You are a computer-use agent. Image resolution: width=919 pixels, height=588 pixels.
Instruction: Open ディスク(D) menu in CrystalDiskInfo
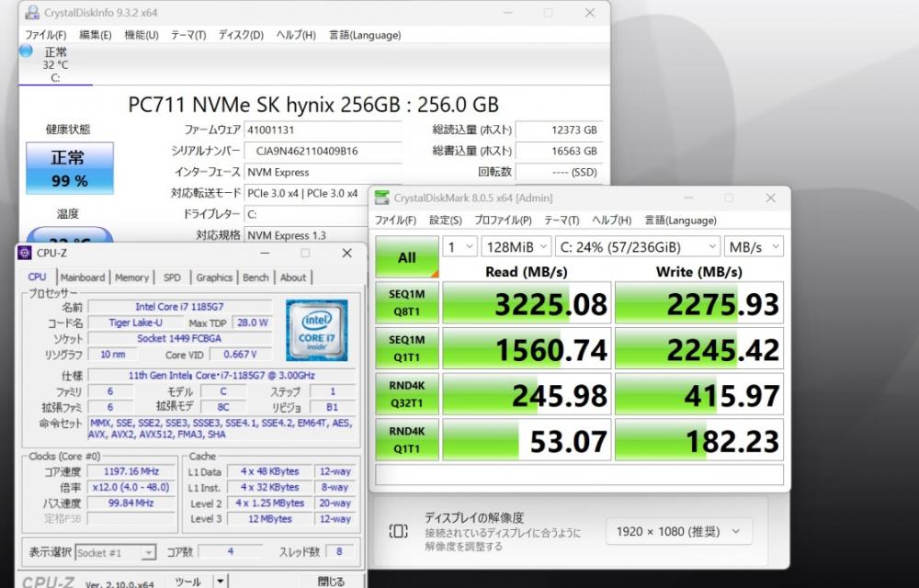pyautogui.click(x=241, y=35)
